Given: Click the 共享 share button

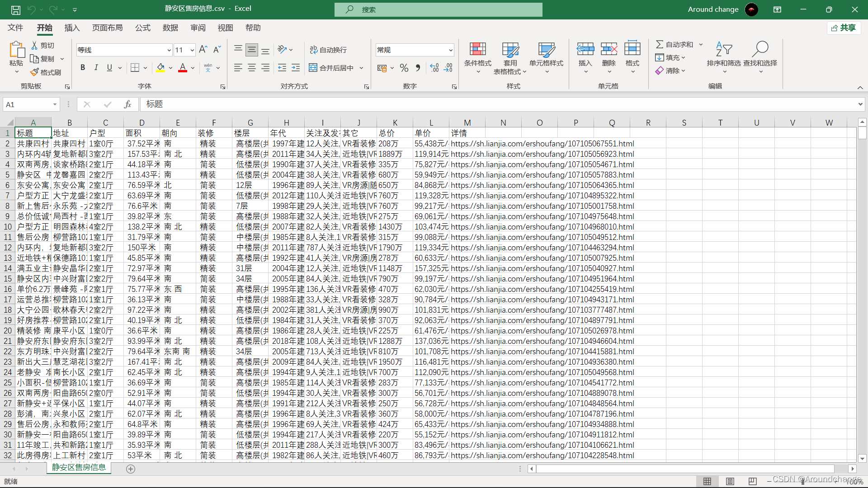Looking at the screenshot, I should (844, 28).
